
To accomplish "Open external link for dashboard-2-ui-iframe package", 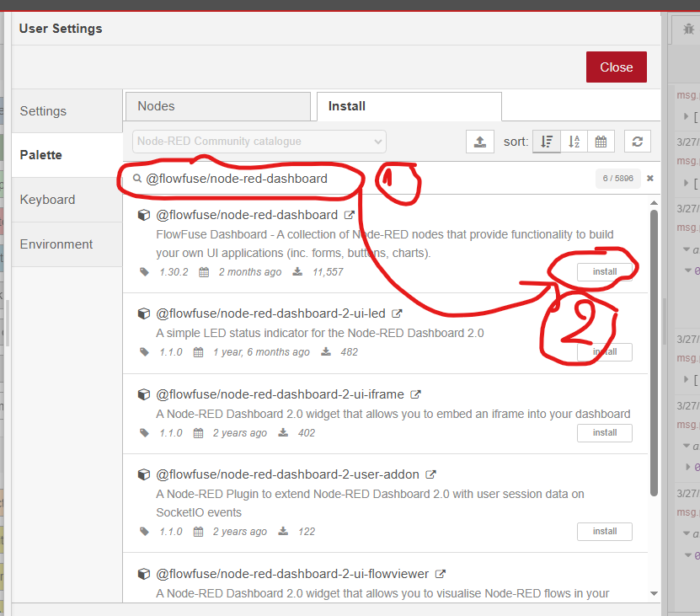I will point(415,394).
